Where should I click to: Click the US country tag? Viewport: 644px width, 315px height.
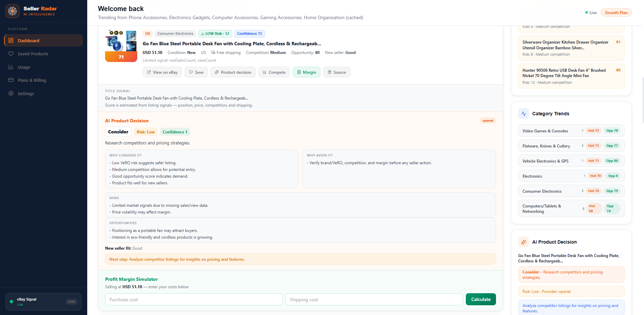(x=148, y=34)
